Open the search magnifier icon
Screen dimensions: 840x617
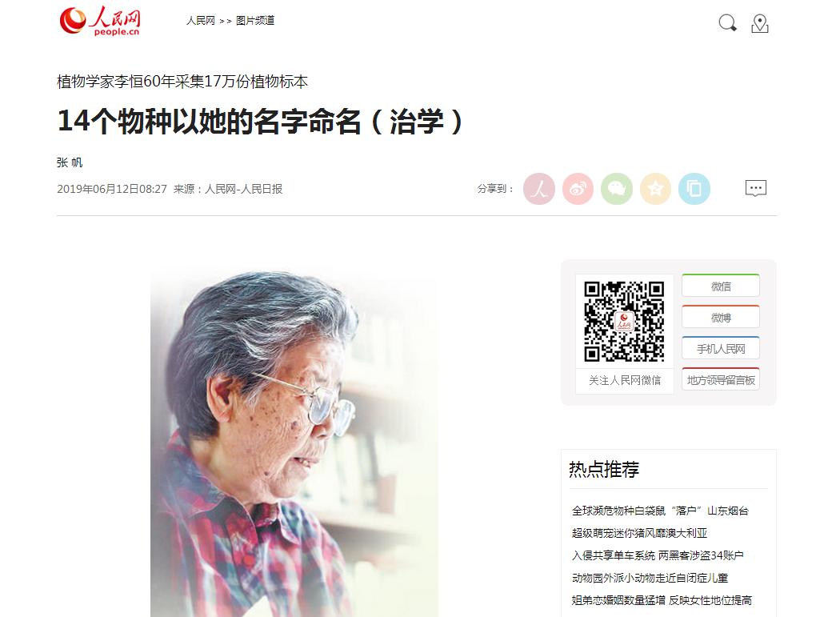point(727,22)
